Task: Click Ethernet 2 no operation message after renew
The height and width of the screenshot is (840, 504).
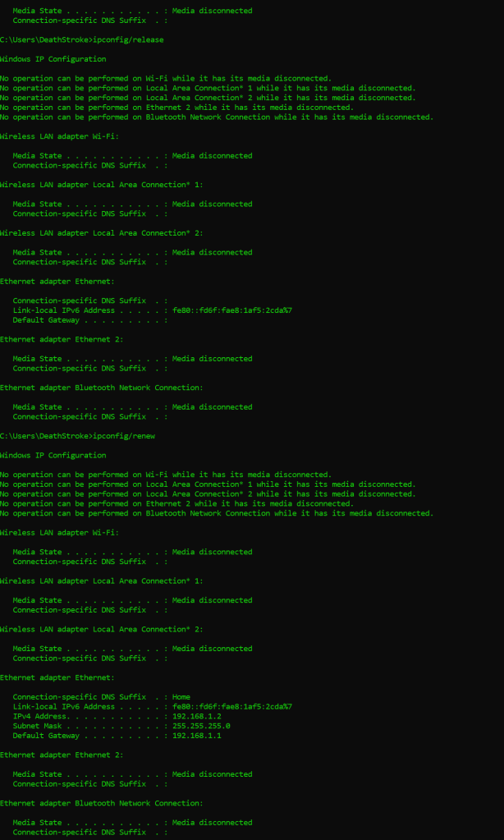Action: pyautogui.click(x=176, y=503)
